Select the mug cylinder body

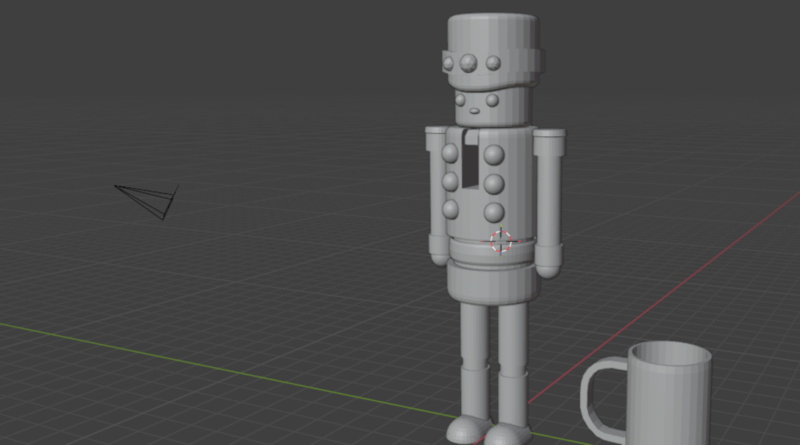pos(669,393)
